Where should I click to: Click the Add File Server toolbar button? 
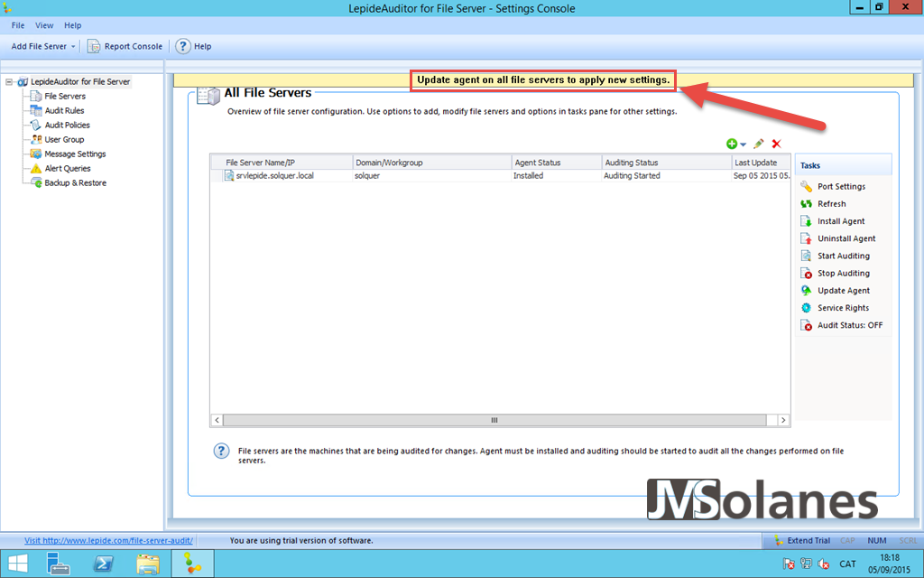pyautogui.click(x=39, y=46)
